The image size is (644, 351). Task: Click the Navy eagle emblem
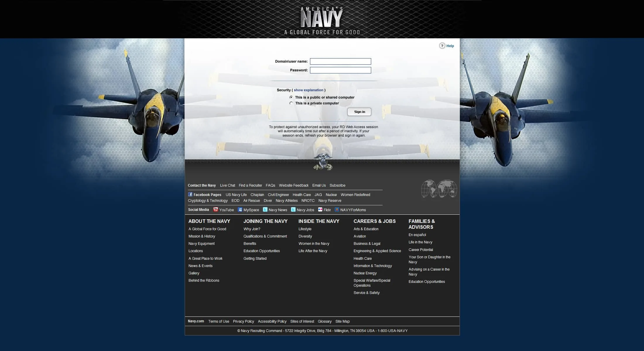323,162
